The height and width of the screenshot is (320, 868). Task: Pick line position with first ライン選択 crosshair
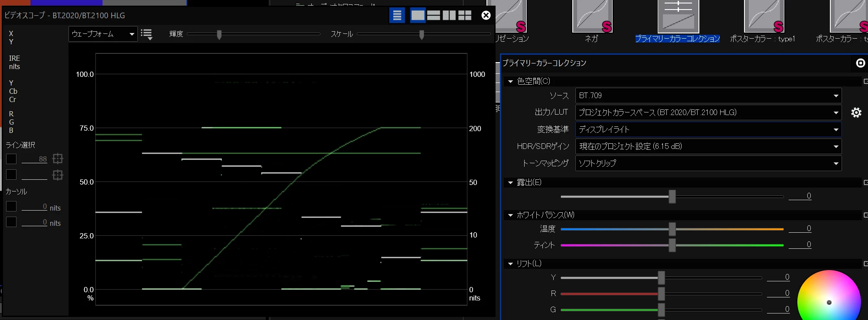58,159
